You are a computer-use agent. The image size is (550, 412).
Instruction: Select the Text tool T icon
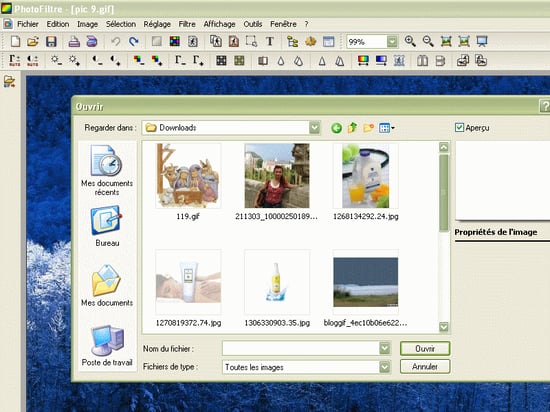pos(269,41)
